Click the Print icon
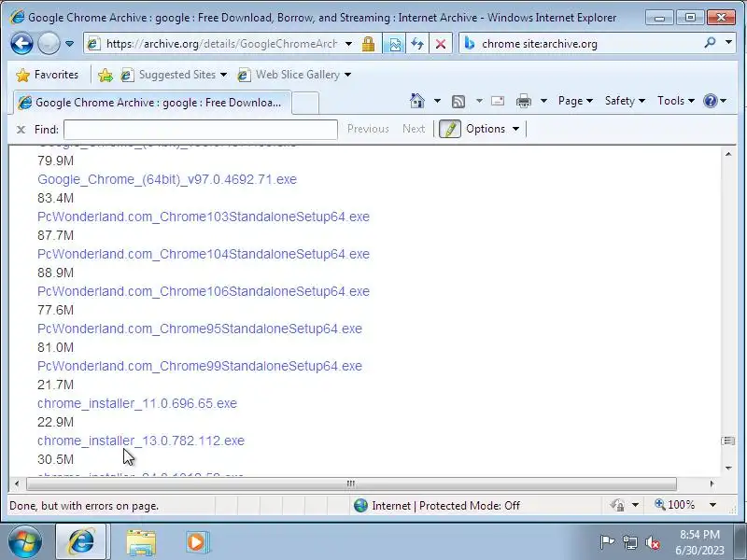This screenshot has width=747, height=560. [524, 101]
